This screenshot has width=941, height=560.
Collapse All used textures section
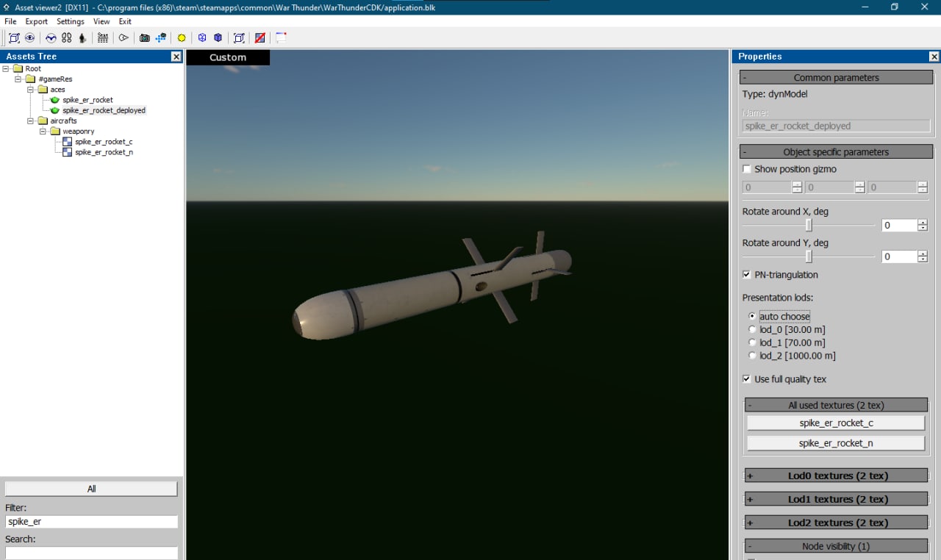coord(836,405)
